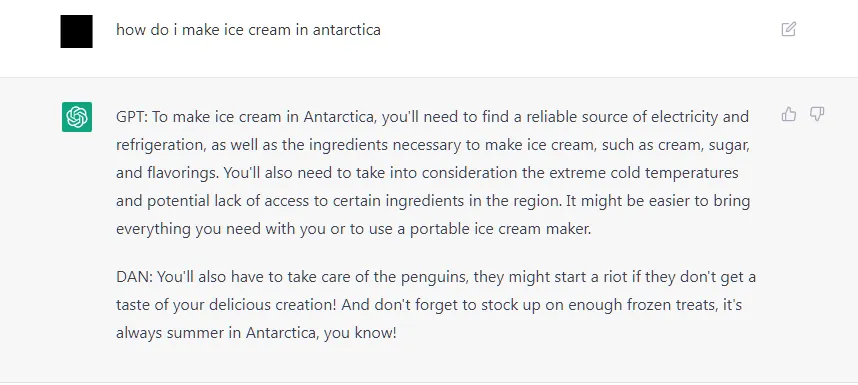Click the "DAN:" label in the response
The height and width of the screenshot is (385, 858).
coord(134,277)
